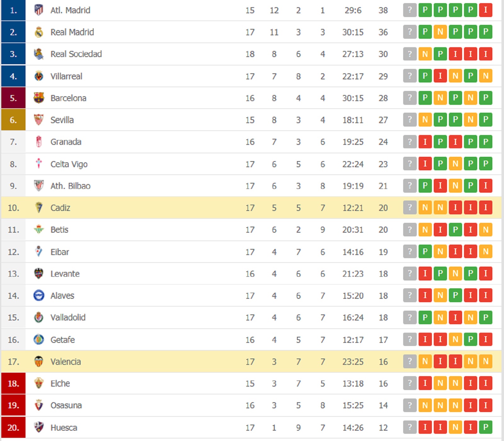Click Huesca's latest green P result
The width and height of the screenshot is (504, 441).
485,427
